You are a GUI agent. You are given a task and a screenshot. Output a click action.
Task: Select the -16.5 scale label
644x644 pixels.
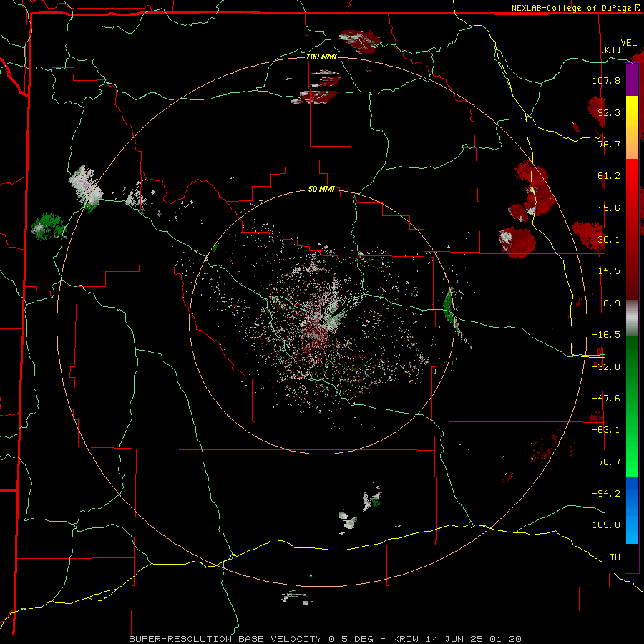[606, 335]
